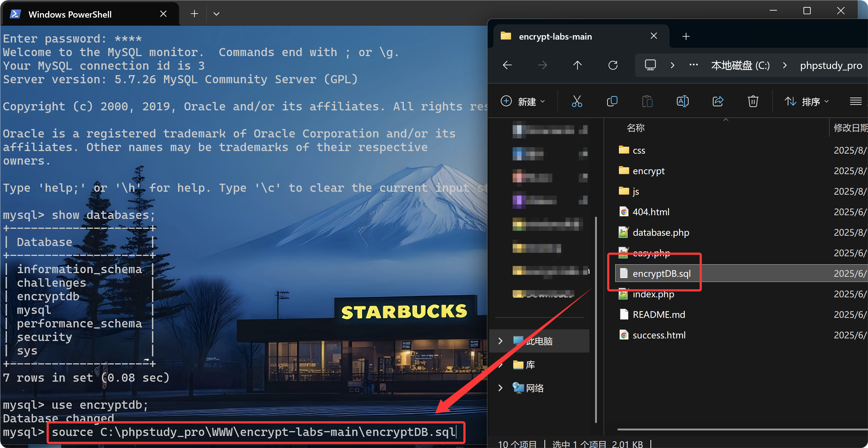Navigate back in File Explorer
This screenshot has width=868, height=448.
[x=507, y=65]
